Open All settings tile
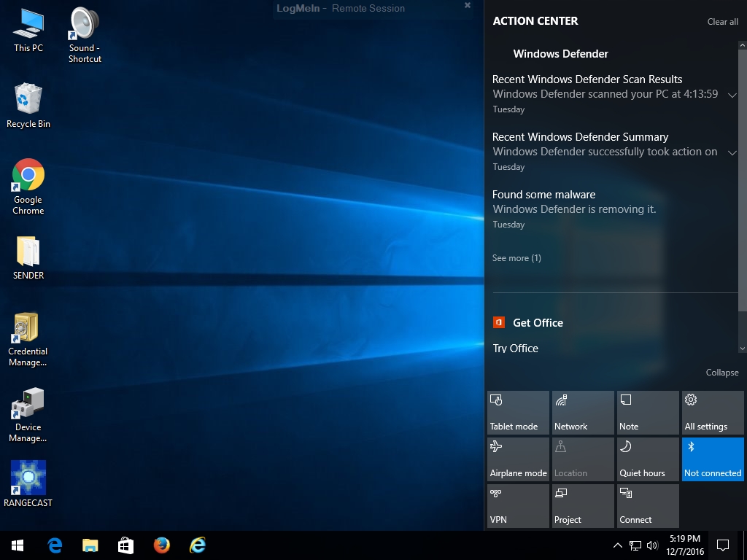The width and height of the screenshot is (747, 560). (713, 413)
